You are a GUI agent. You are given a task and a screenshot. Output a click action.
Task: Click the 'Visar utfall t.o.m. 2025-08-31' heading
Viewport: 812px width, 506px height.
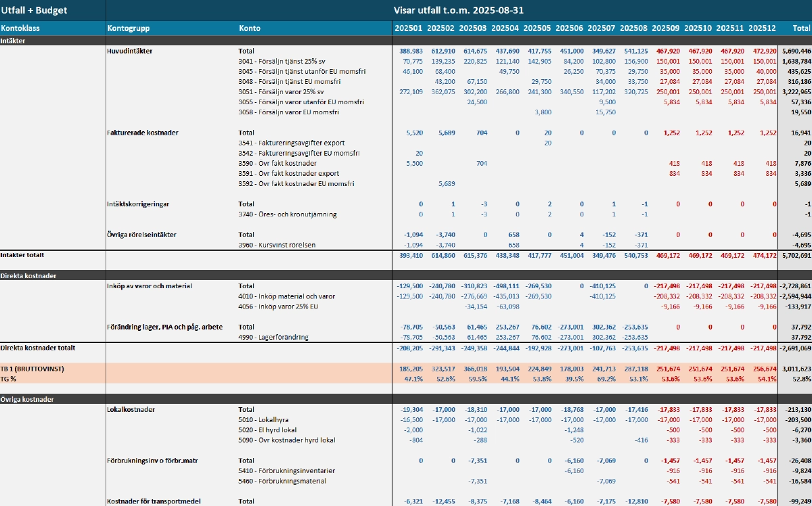click(x=458, y=10)
